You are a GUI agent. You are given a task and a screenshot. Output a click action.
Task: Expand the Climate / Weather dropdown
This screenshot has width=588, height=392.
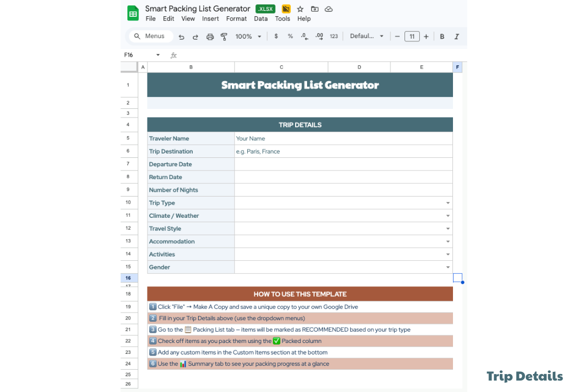coord(448,216)
